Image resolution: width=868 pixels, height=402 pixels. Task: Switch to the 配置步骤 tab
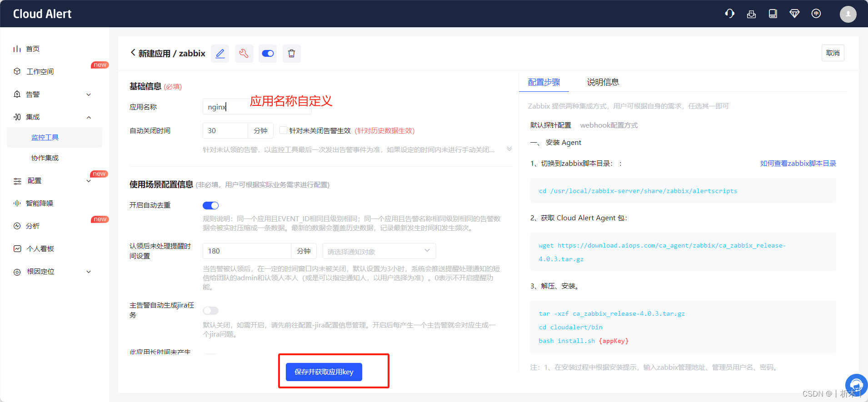[544, 82]
